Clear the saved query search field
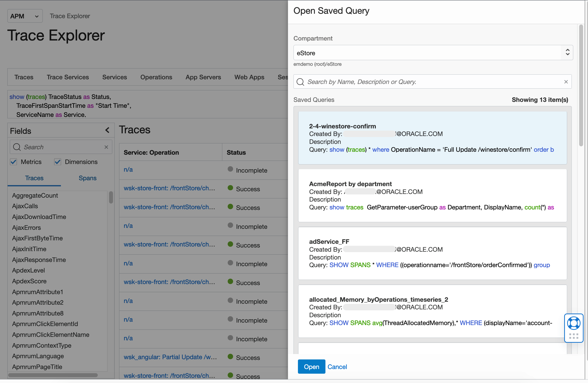 coord(566,82)
